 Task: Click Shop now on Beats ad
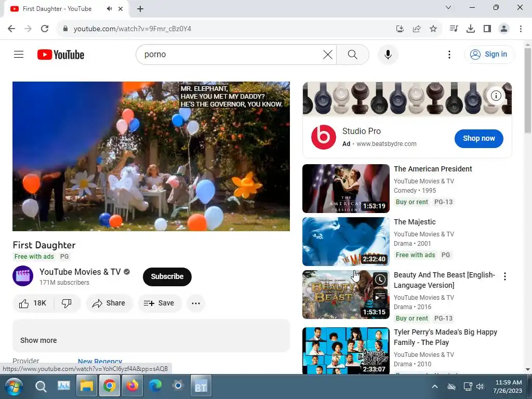pos(478,138)
